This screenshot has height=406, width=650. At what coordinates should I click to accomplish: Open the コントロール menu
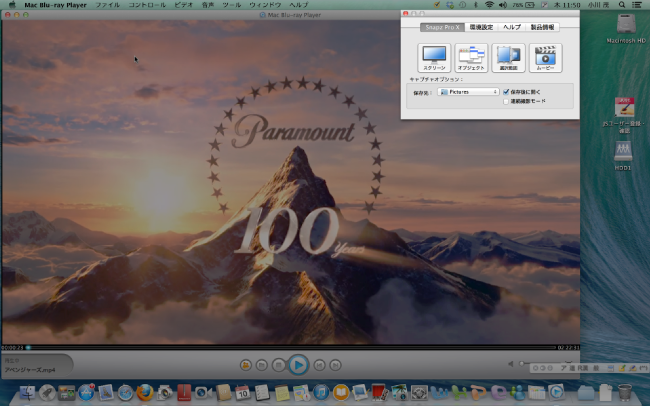147,5
